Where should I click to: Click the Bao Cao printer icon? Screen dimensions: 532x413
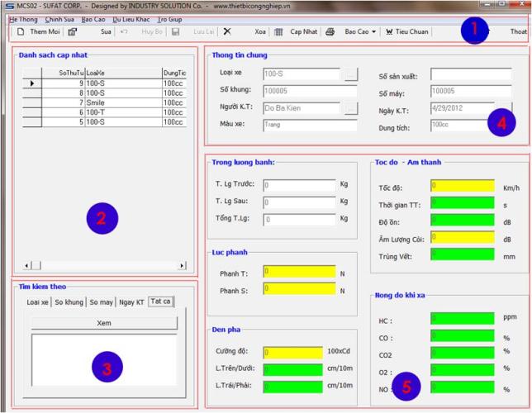[330, 32]
